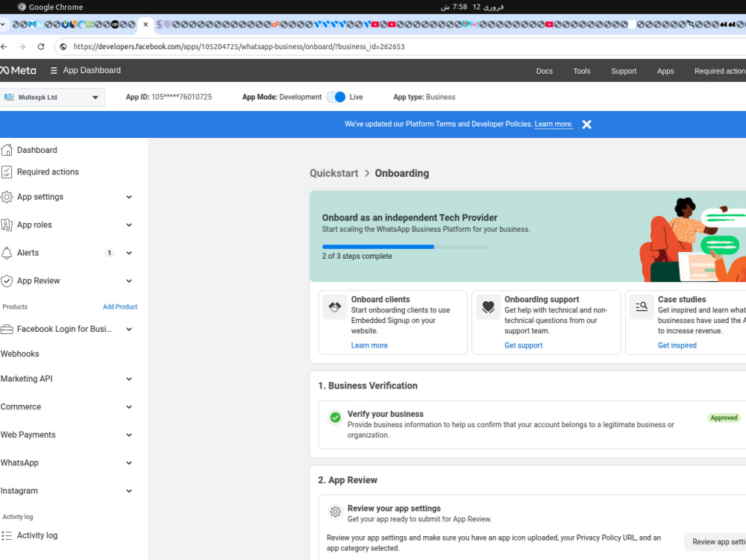746x560 pixels.
Task: Expand Commerce section
Action: click(x=129, y=407)
